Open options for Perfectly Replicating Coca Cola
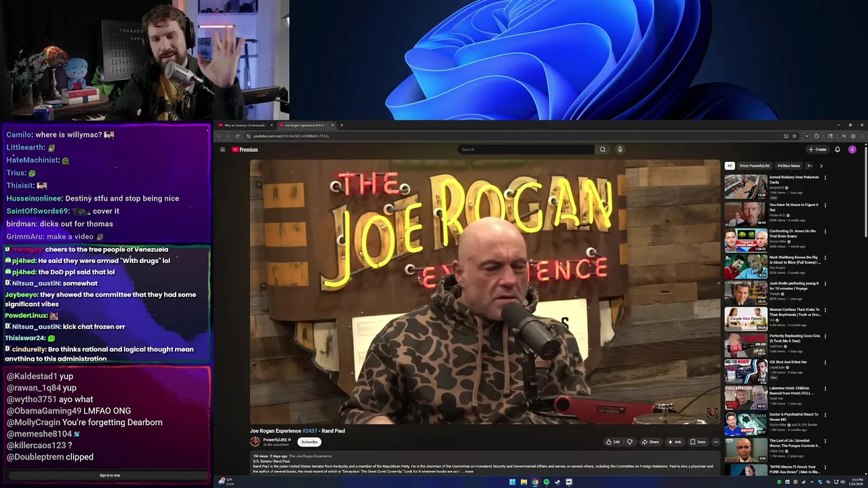The image size is (868, 488). (825, 336)
